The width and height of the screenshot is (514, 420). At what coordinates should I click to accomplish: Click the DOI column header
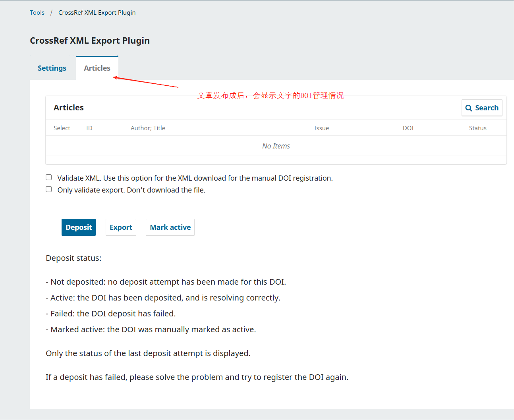pos(408,128)
